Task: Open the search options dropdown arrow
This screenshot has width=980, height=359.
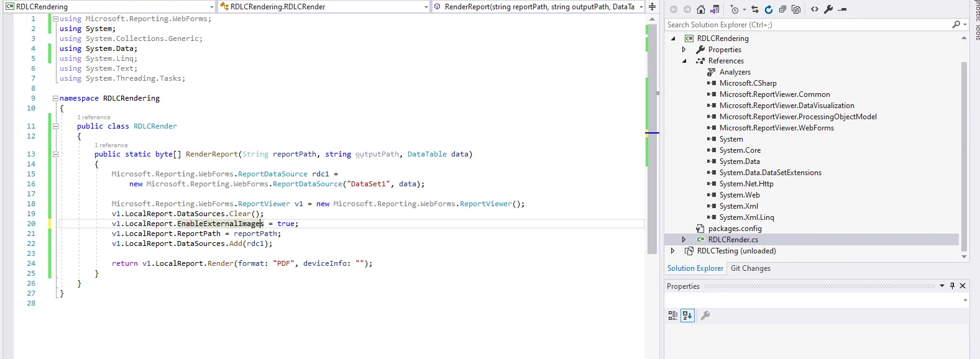Action: coord(964,25)
